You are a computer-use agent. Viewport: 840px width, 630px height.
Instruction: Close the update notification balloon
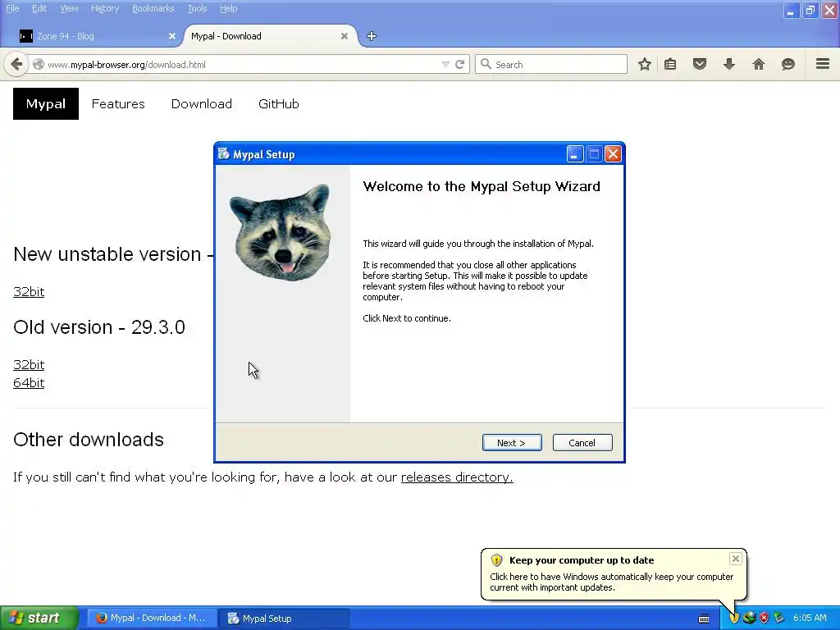click(x=736, y=559)
